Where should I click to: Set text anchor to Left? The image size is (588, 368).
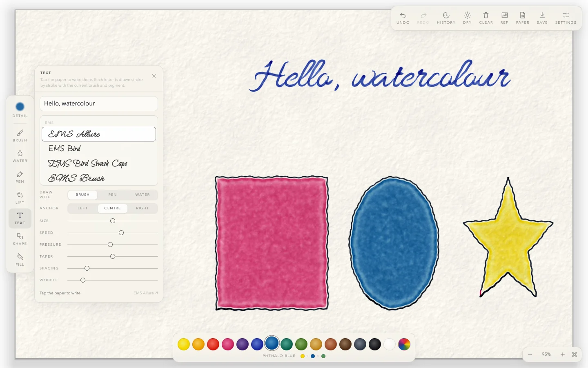coord(82,208)
